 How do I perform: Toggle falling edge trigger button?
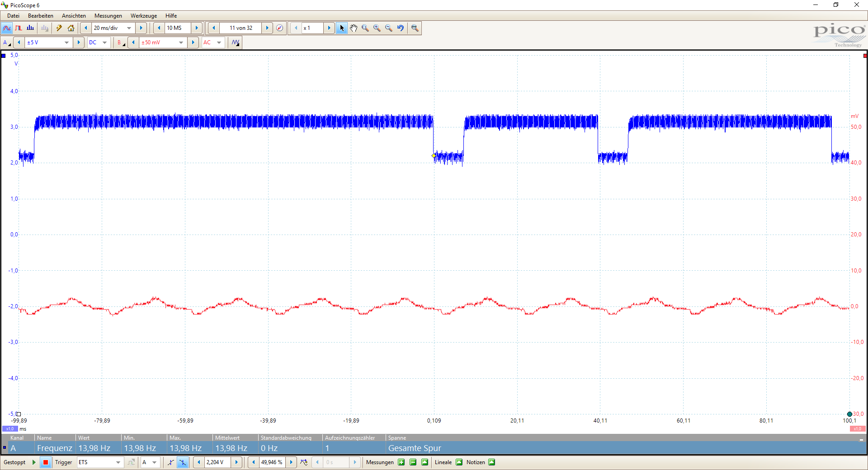[183, 462]
